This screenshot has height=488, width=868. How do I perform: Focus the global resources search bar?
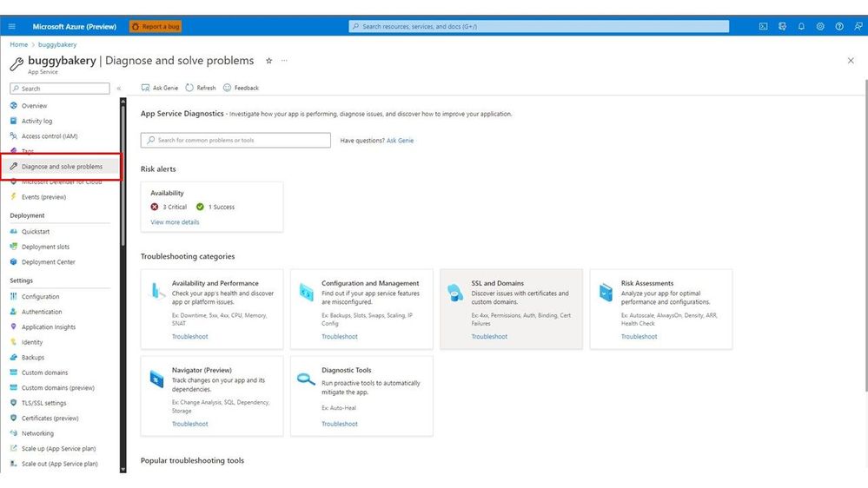click(539, 26)
